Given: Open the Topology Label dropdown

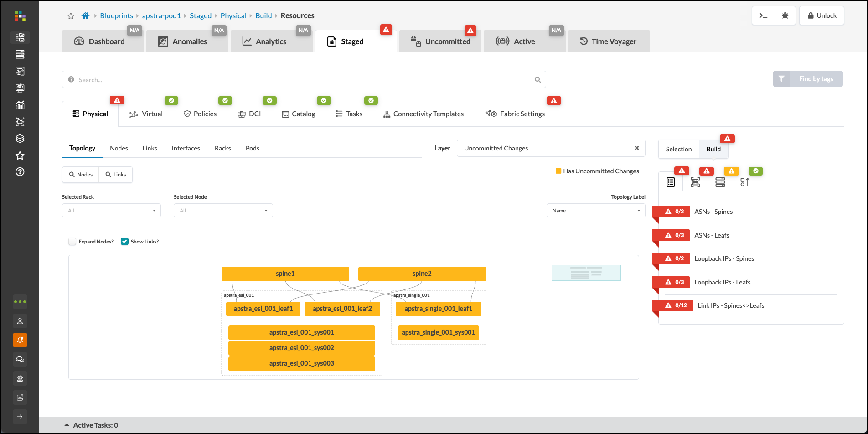Looking at the screenshot, I should [x=595, y=211].
